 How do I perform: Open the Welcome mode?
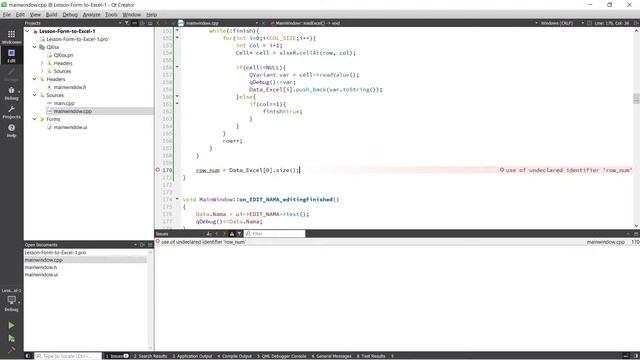coord(11,37)
